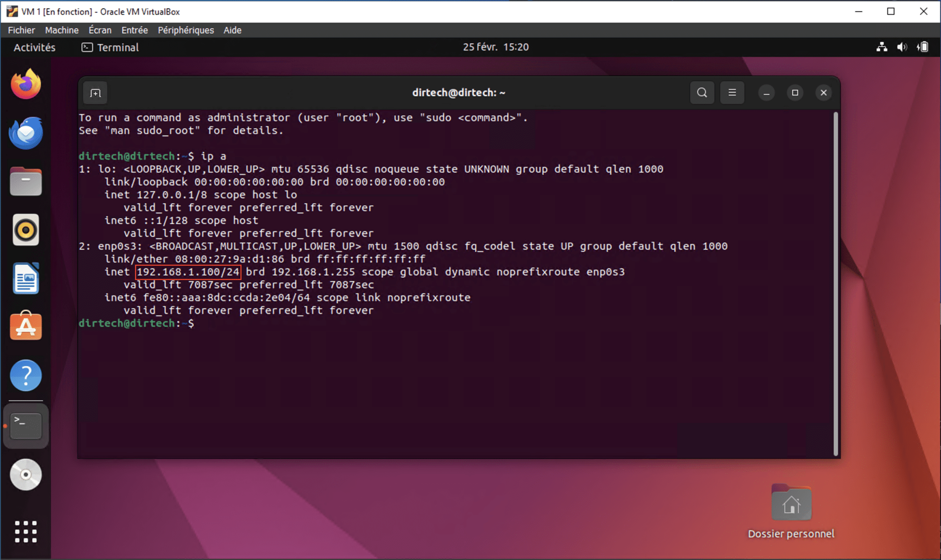941x560 pixels.
Task: Open the Help application in the dock
Action: [25, 375]
